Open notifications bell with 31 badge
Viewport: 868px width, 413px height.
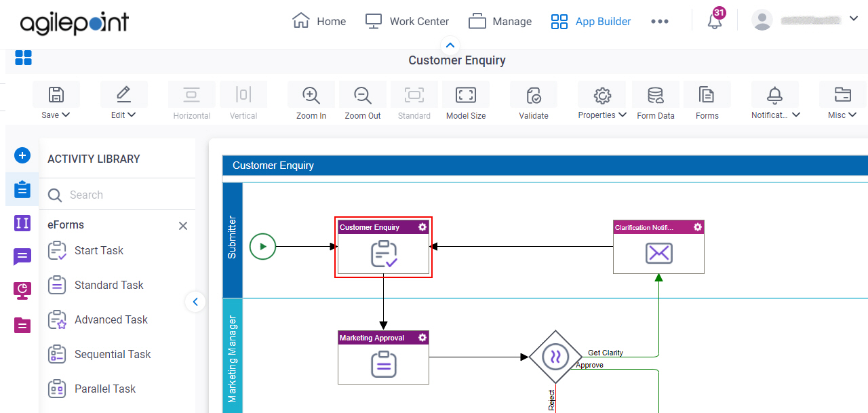pos(715,20)
